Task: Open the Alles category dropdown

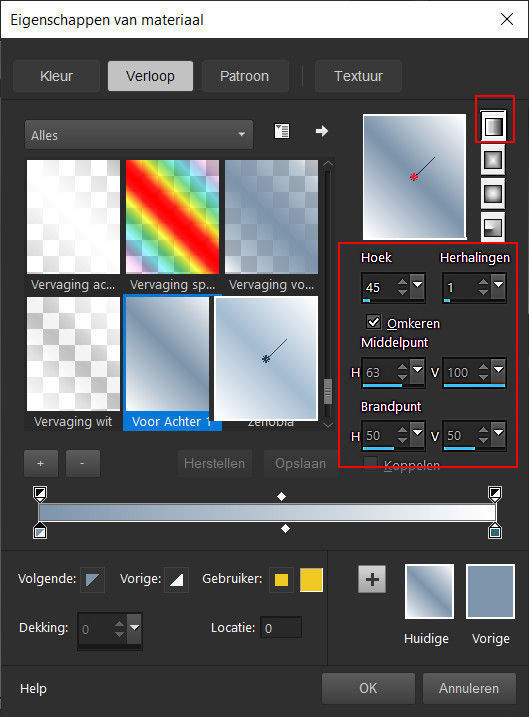Action: point(139,134)
